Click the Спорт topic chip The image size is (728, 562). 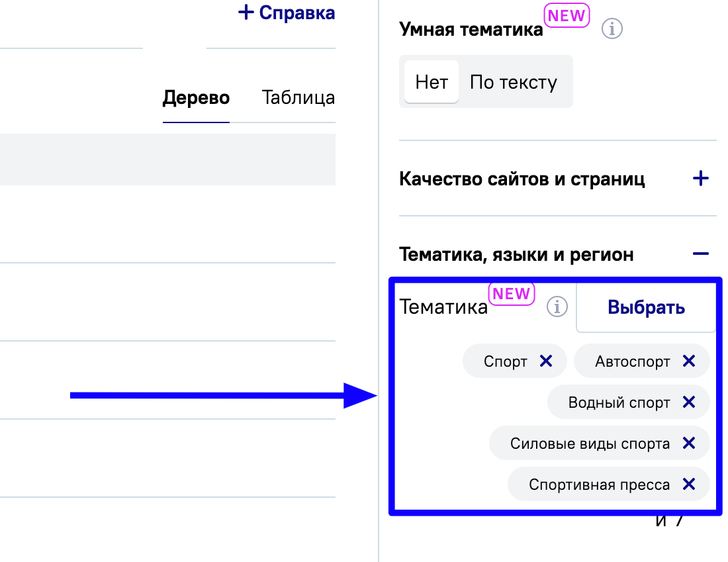coord(505,361)
